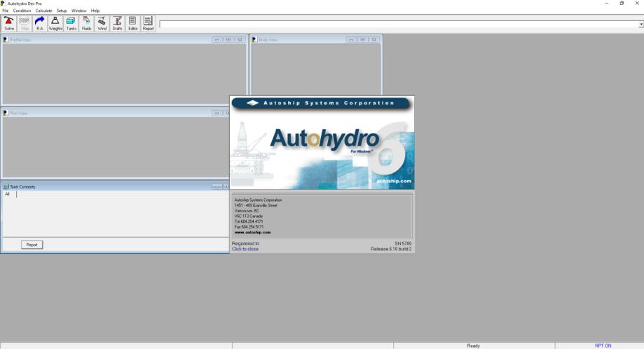Open the Weights toolbar tool
This screenshot has width=644, height=349.
(55, 23)
